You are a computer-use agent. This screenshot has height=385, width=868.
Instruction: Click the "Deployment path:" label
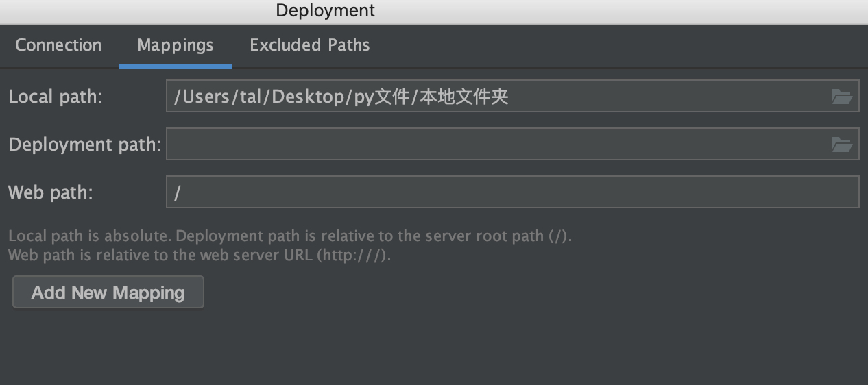85,145
